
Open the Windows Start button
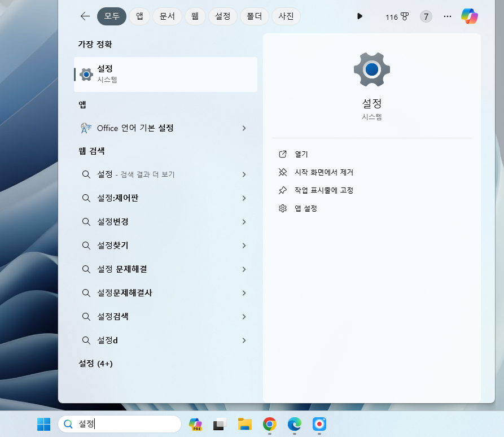(43, 424)
